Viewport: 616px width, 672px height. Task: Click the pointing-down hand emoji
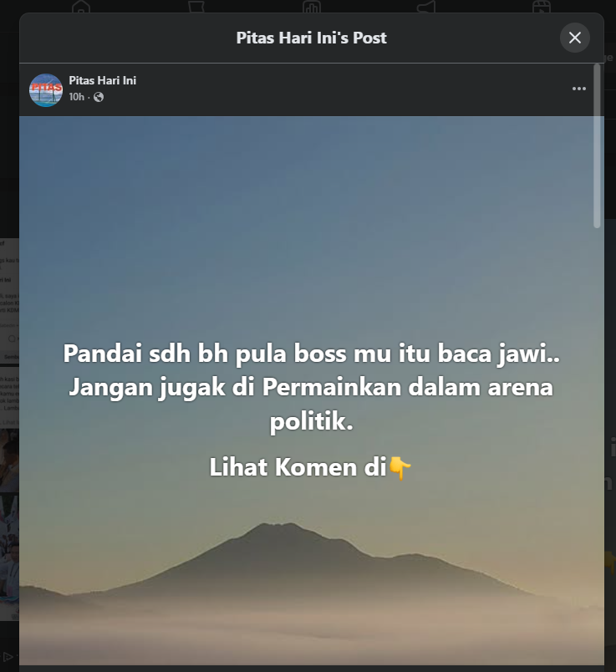pos(400,467)
